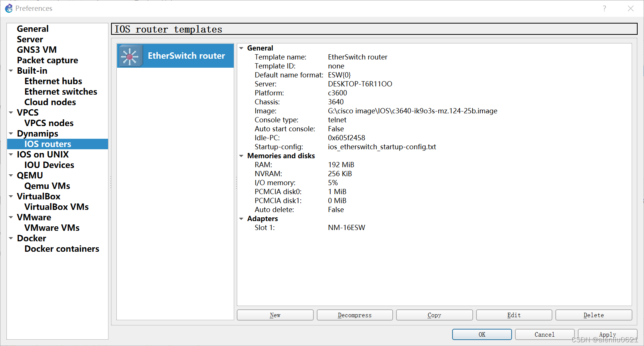644x346 pixels.
Task: Click the Delete template button
Action: pyautogui.click(x=594, y=315)
